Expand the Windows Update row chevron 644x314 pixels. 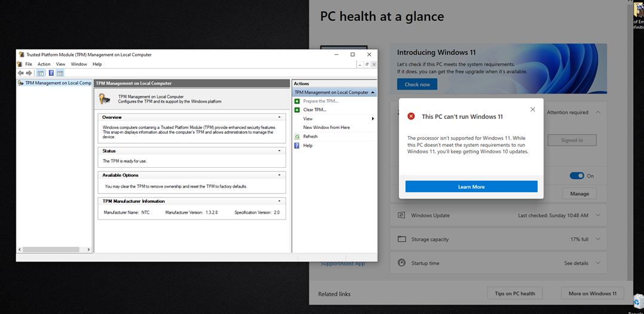pos(598,216)
